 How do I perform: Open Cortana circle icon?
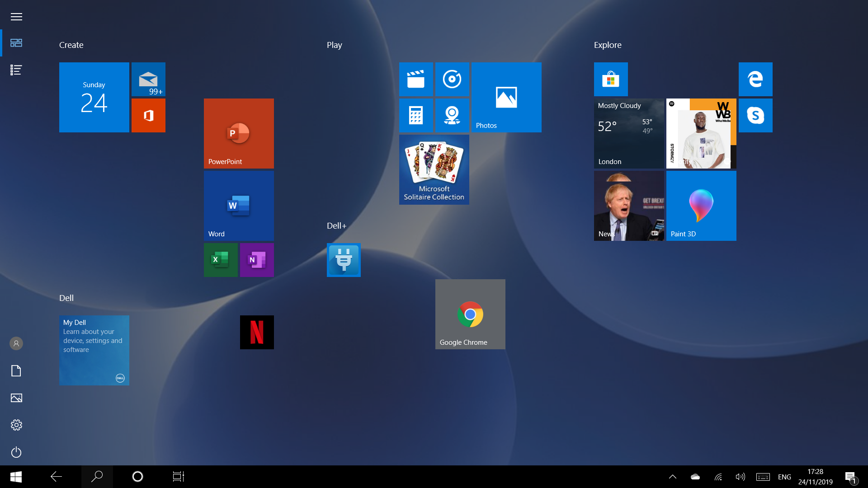(137, 477)
